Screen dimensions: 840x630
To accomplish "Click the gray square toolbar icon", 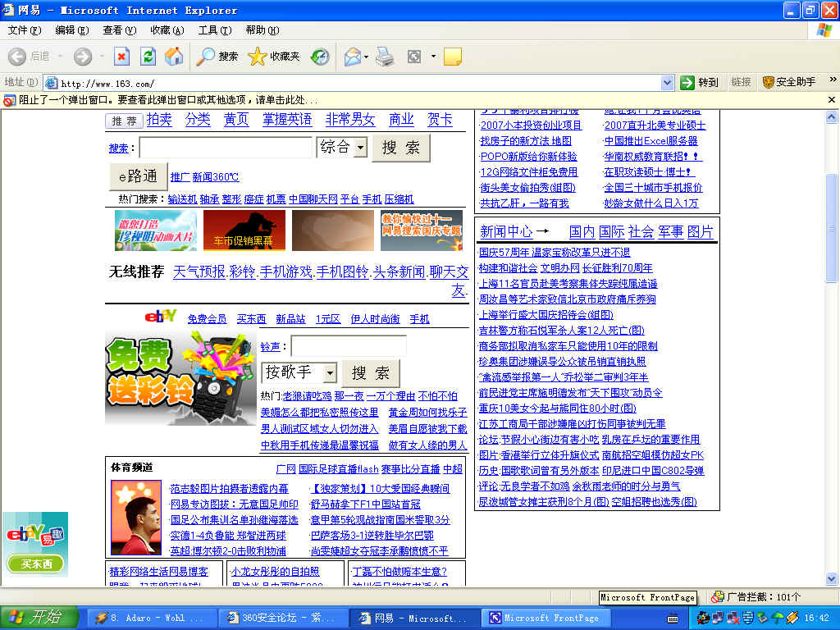I will point(414,57).
